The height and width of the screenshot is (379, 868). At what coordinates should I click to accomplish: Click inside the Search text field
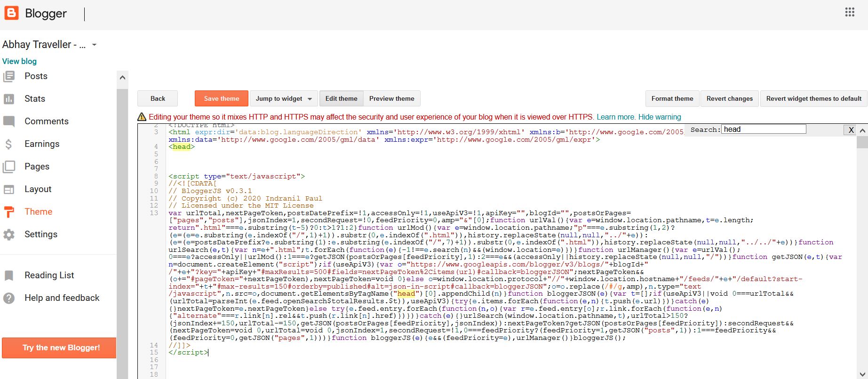coord(763,129)
